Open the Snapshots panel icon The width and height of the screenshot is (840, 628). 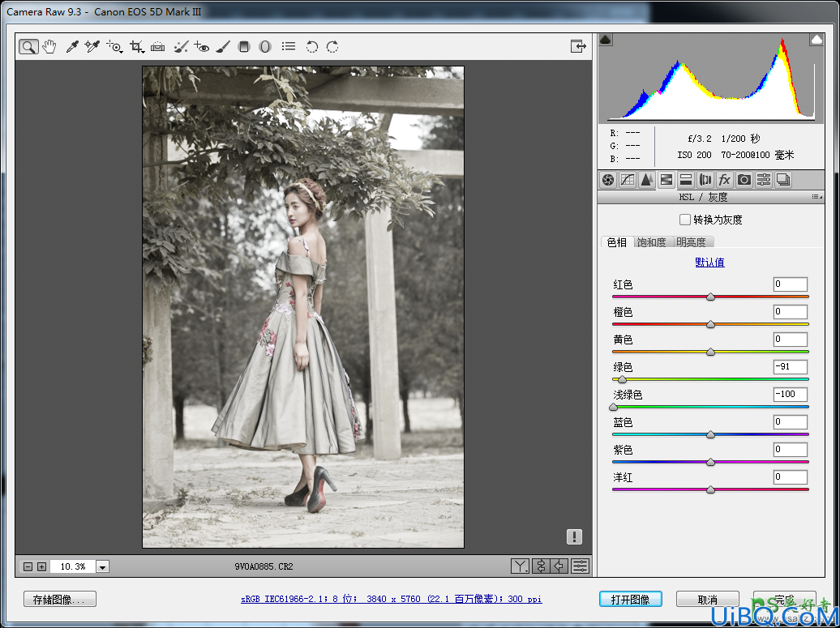(x=783, y=180)
